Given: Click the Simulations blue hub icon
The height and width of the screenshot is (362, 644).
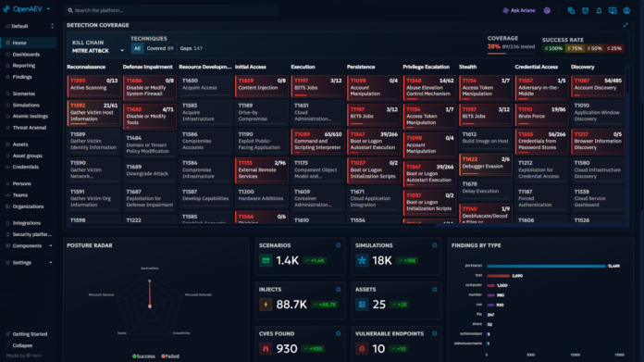Looking at the screenshot, I should click(362, 260).
